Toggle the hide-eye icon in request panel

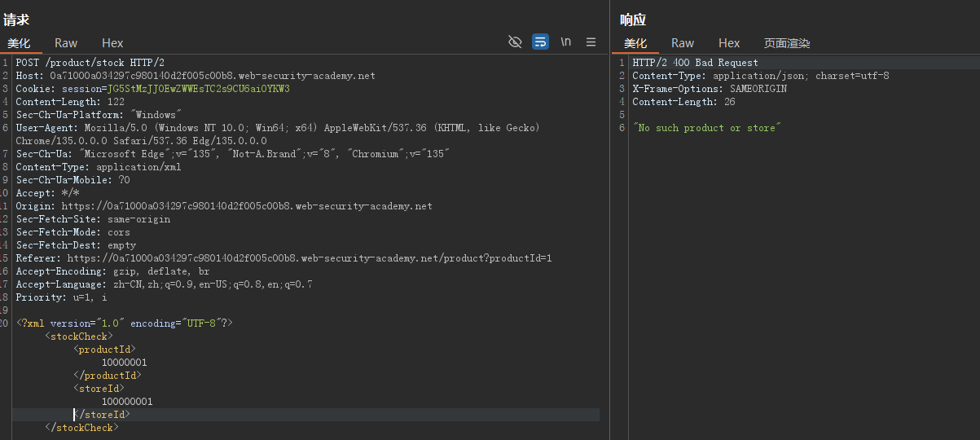click(x=515, y=42)
